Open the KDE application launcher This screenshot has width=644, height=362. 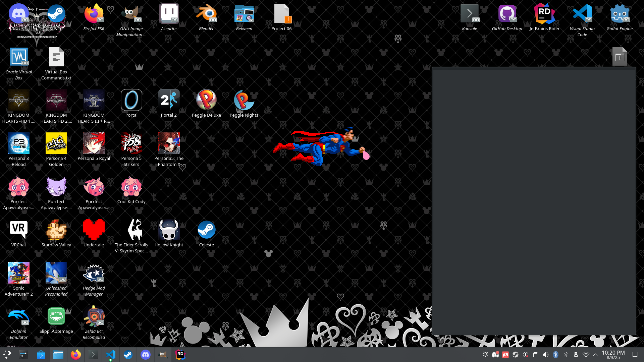coord(7,354)
